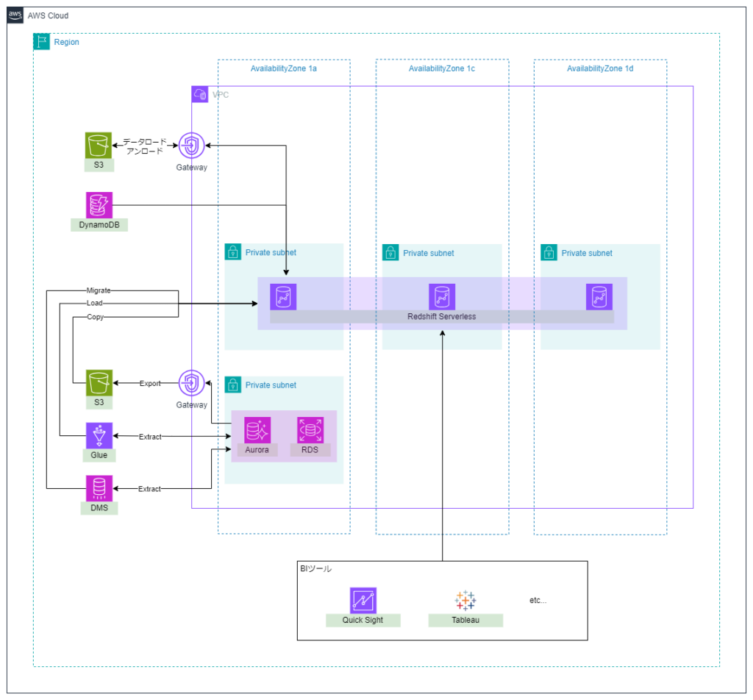Click the "データロード アンロード" arrow label
Viewport: 753px width, 700px height.
pos(145,146)
